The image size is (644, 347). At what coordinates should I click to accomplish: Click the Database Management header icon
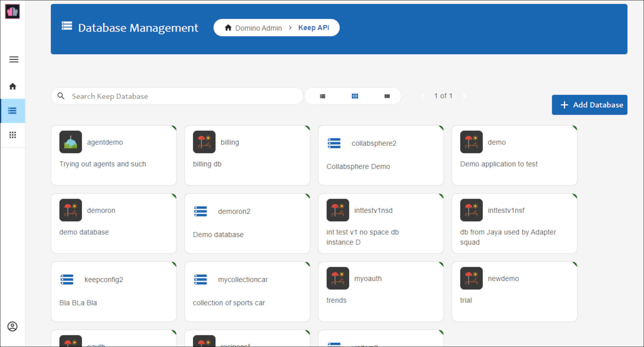click(67, 26)
